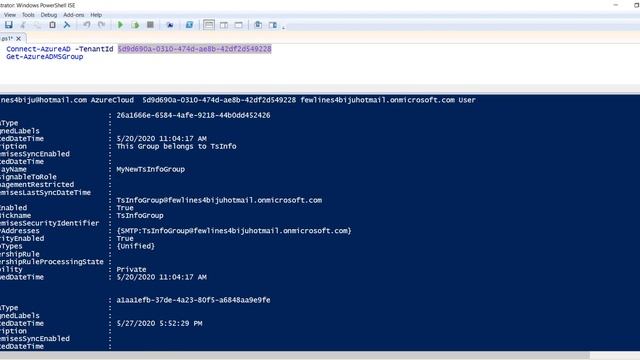This screenshot has width=640, height=360.
Task: Click the fewlines4bijuhotmail.onmicrosoft.com tenant domain
Action: tap(378, 100)
